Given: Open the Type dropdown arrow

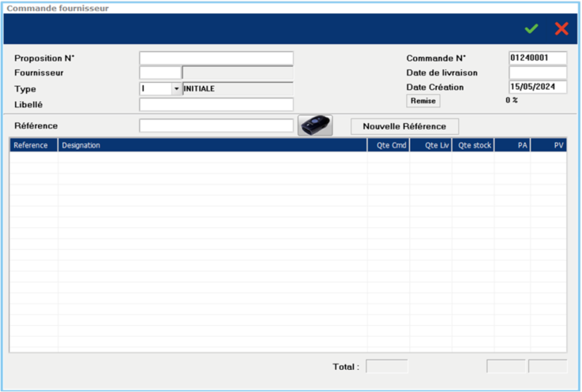Looking at the screenshot, I should 176,89.
